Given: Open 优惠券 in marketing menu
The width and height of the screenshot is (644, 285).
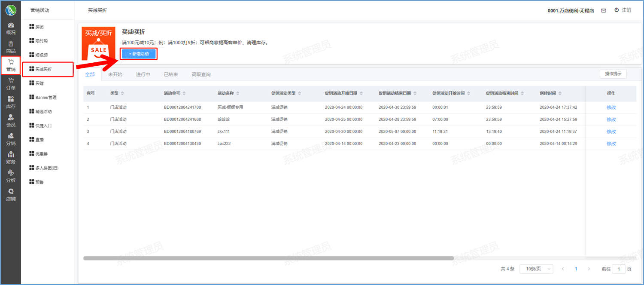Looking at the screenshot, I should point(42,153).
